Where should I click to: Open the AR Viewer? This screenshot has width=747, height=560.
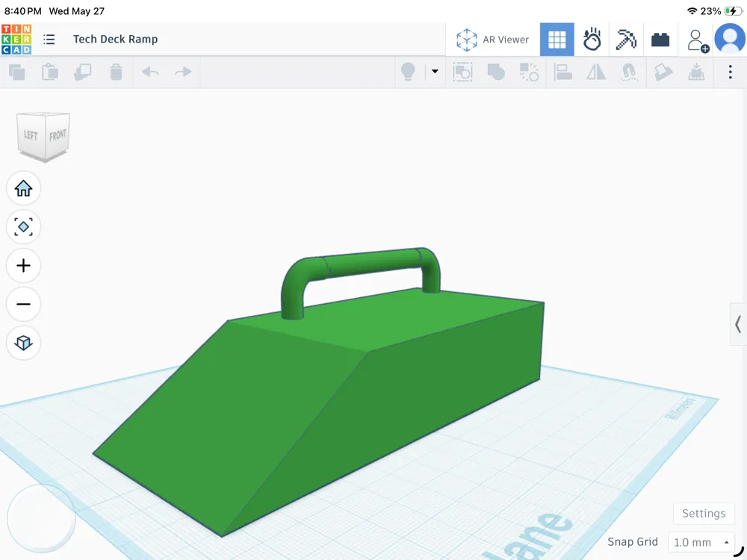click(492, 40)
